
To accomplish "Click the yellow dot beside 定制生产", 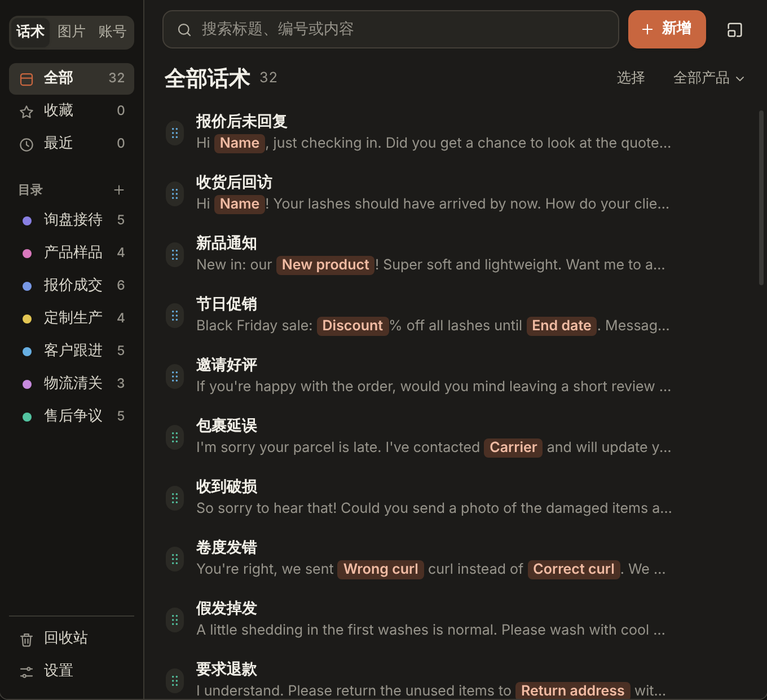I will click(27, 319).
